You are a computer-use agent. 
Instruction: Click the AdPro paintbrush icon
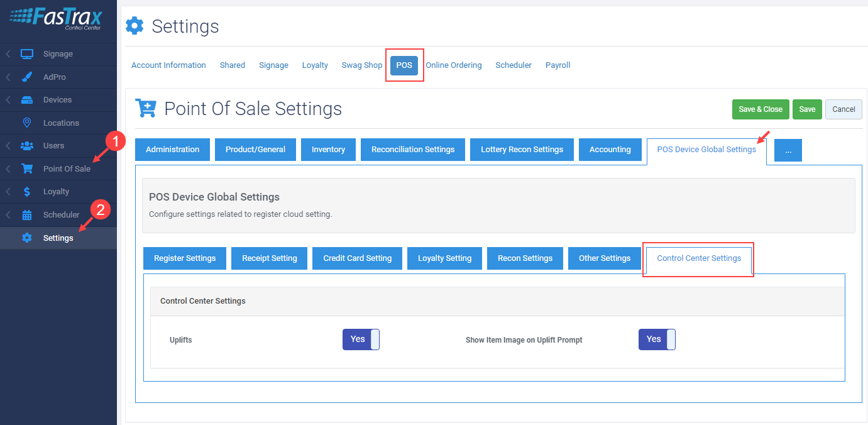pos(27,77)
